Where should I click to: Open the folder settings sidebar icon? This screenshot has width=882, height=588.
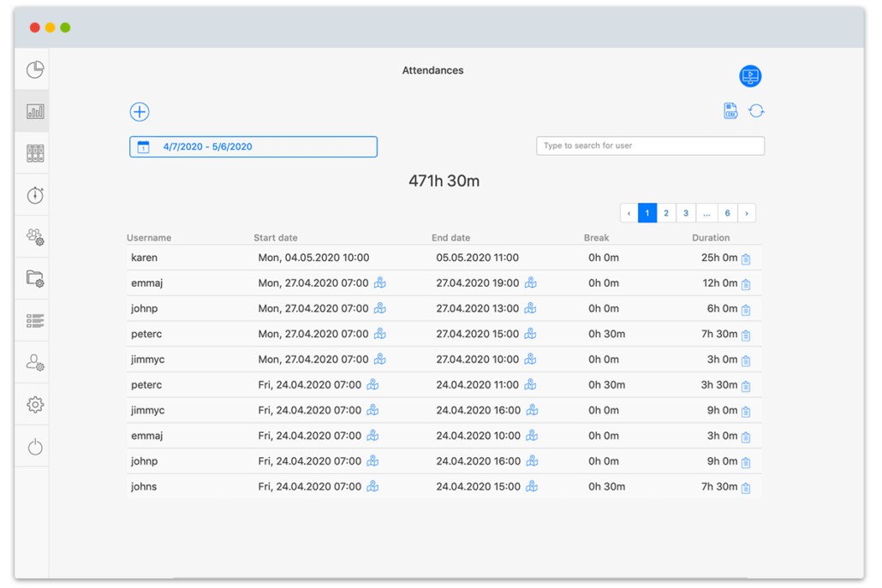(x=33, y=278)
